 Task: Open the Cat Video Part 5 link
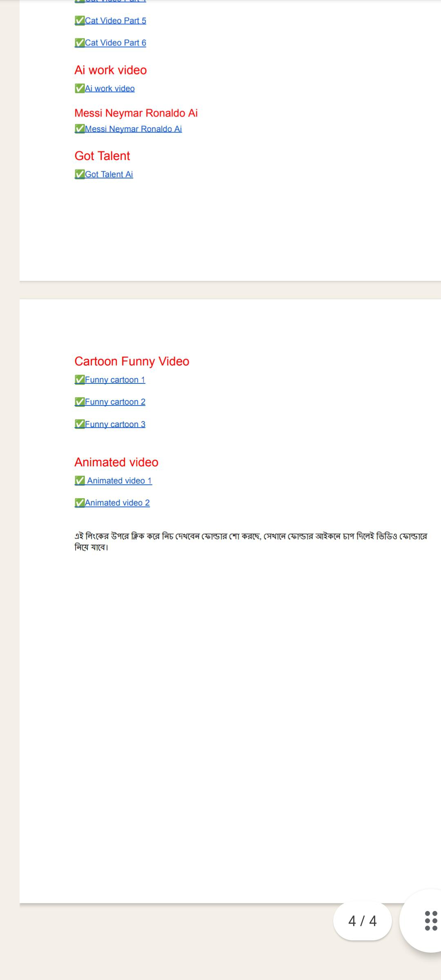click(x=116, y=21)
